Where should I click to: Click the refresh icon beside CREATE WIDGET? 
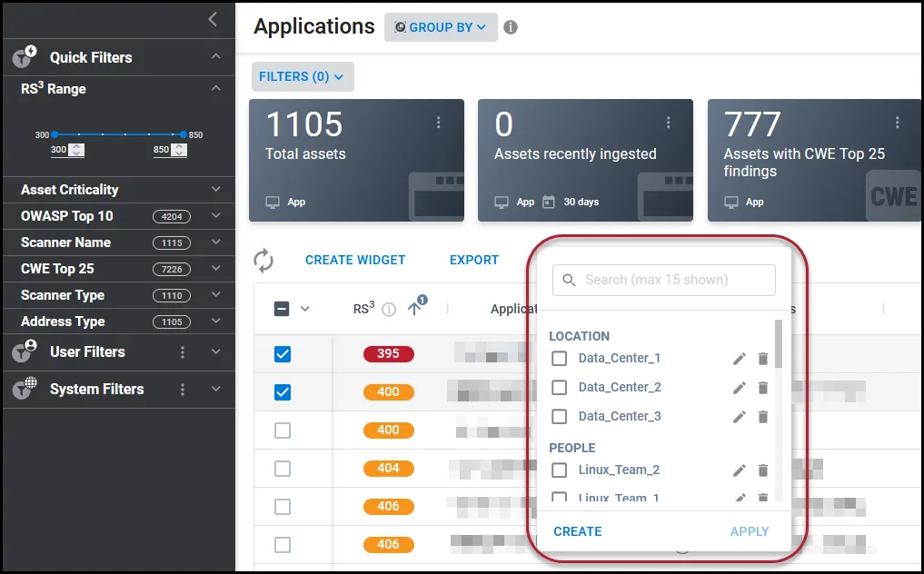pyautogui.click(x=263, y=261)
